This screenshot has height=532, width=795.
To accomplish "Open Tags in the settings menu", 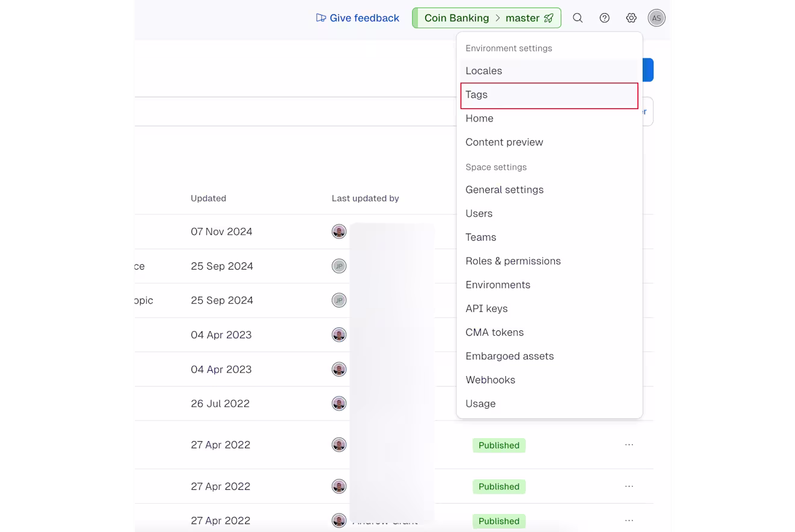I will (x=549, y=95).
